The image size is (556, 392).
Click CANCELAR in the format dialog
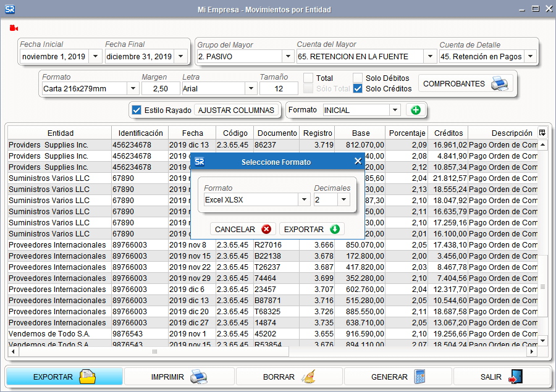click(243, 229)
